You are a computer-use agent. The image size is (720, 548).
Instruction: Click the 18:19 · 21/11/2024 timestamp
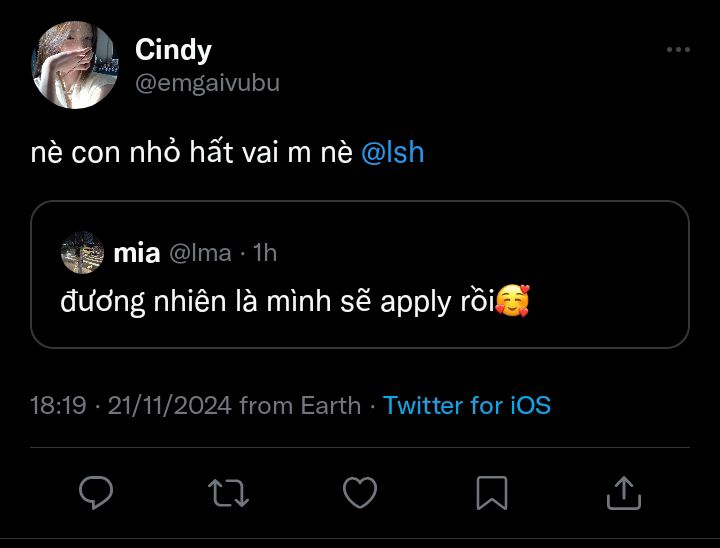[x=131, y=405]
